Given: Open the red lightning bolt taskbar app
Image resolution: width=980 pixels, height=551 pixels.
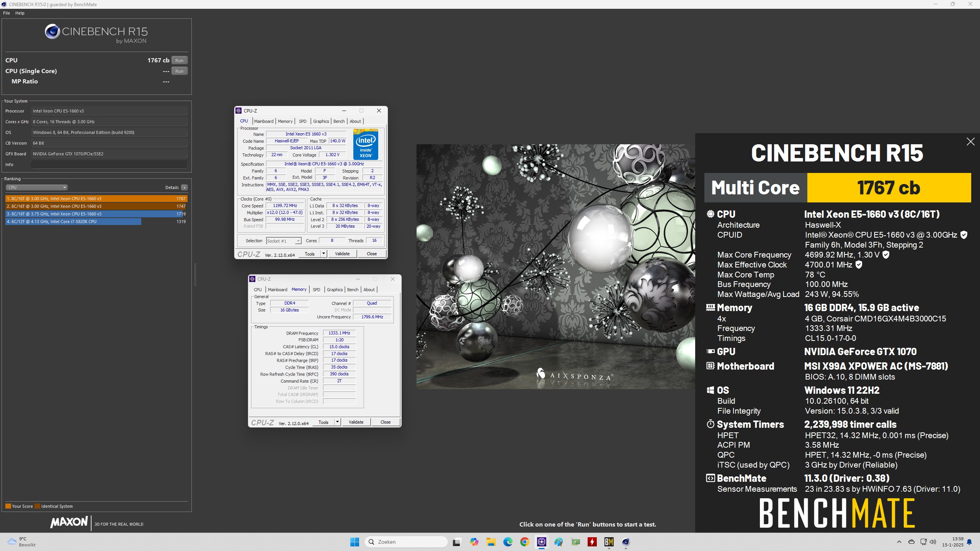Looking at the screenshot, I should (x=592, y=542).
